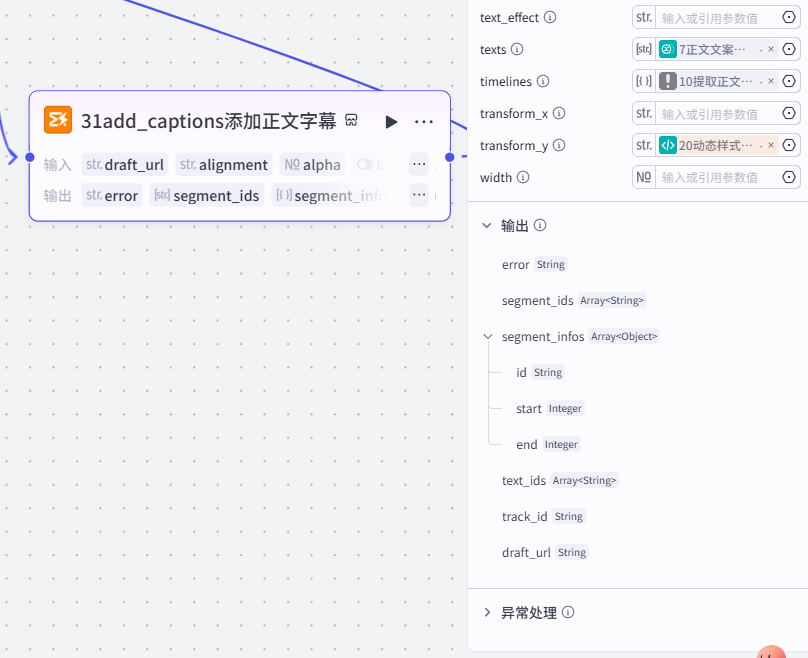Select the error String output row
The height and width of the screenshot is (658, 808).
[534, 264]
